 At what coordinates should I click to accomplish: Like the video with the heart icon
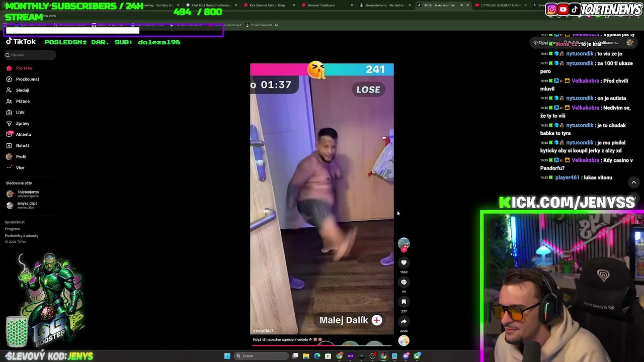pos(404,262)
